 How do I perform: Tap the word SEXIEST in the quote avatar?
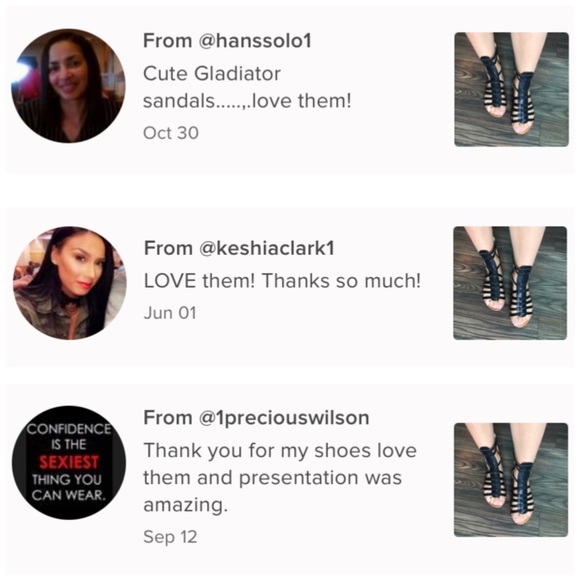click(69, 463)
